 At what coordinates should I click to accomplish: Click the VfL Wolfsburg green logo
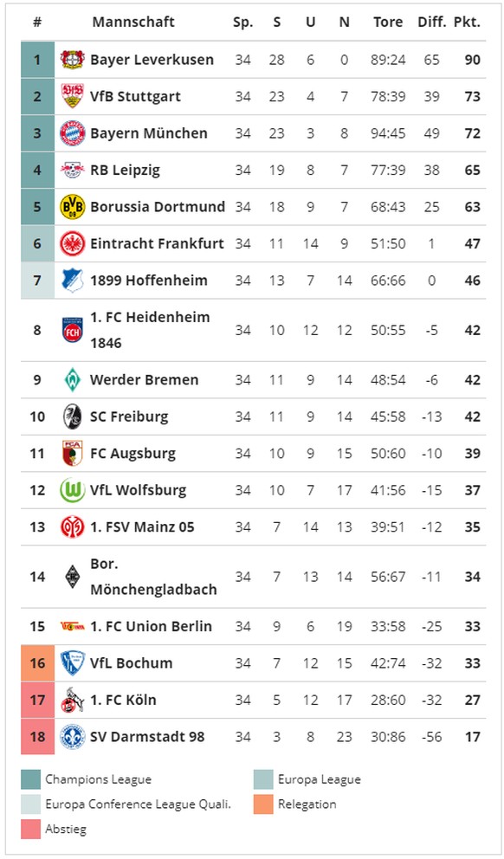pyautogui.click(x=73, y=490)
